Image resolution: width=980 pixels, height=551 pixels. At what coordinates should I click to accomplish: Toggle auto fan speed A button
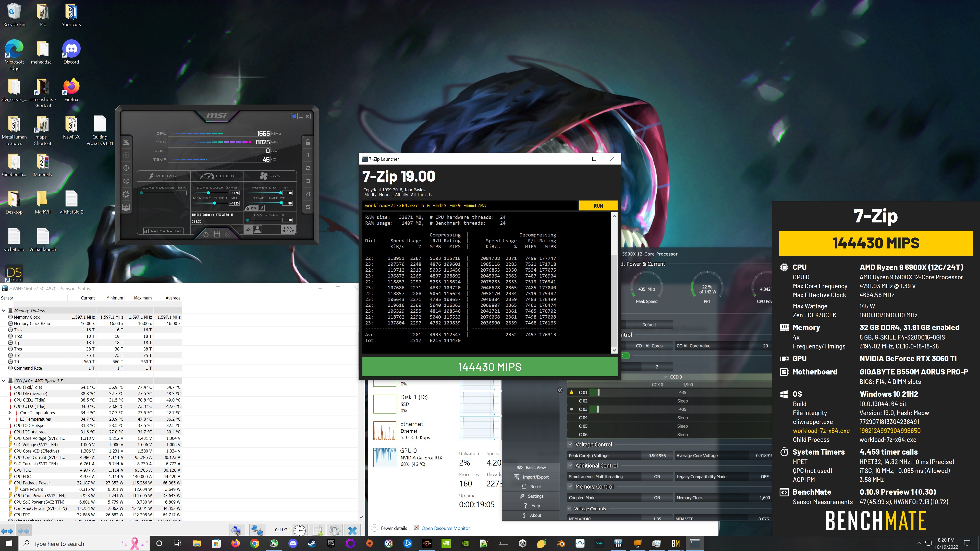tap(248, 230)
